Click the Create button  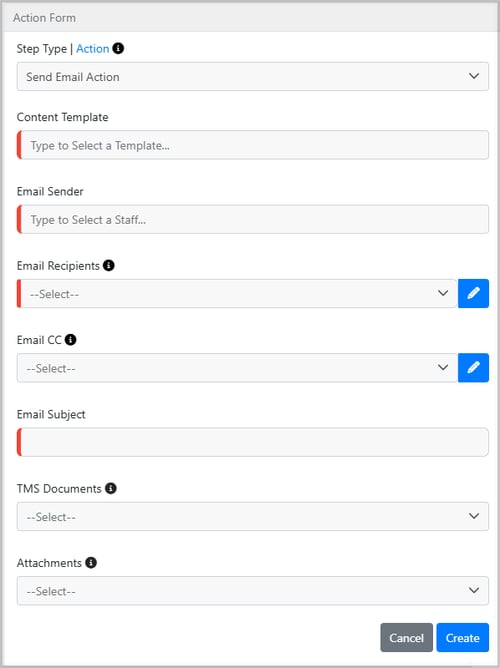tap(463, 638)
